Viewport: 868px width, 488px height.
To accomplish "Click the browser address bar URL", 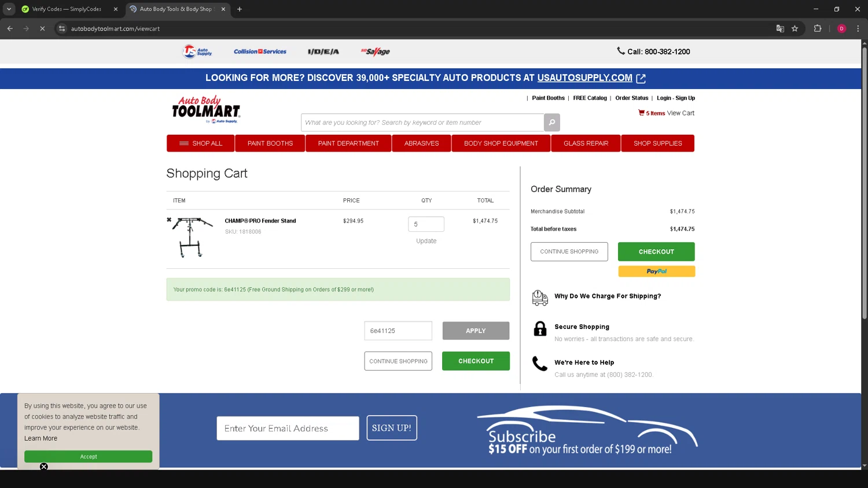I will [115, 28].
